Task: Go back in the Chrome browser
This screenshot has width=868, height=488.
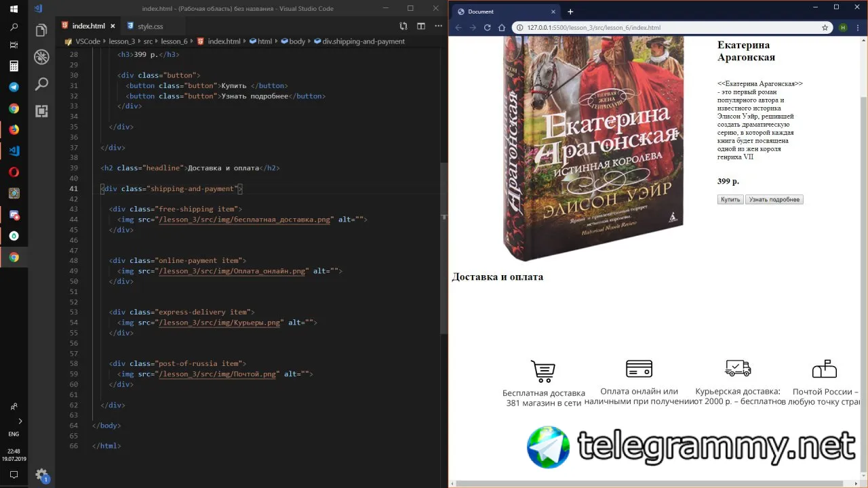Action: coord(458,28)
